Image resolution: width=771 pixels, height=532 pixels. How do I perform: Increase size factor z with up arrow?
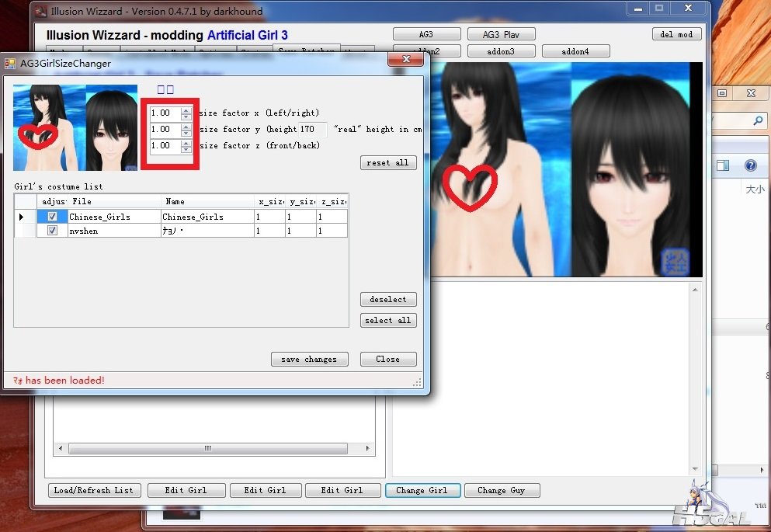186,143
